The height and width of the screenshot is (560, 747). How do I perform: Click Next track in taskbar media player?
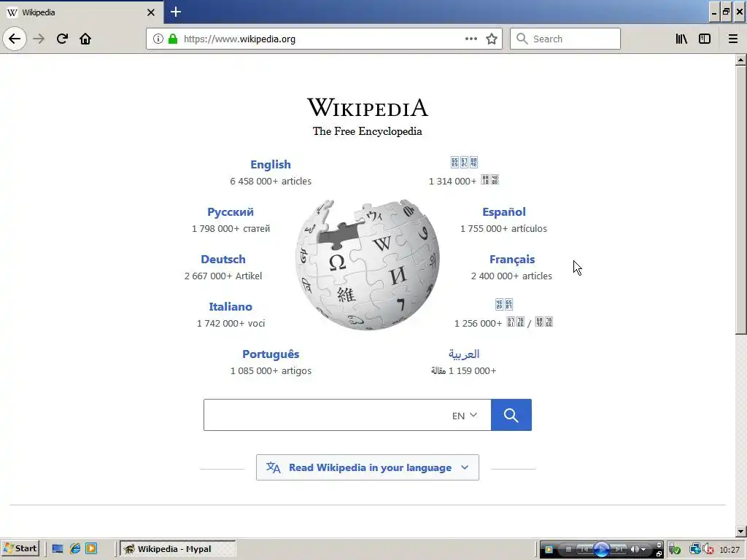point(619,550)
